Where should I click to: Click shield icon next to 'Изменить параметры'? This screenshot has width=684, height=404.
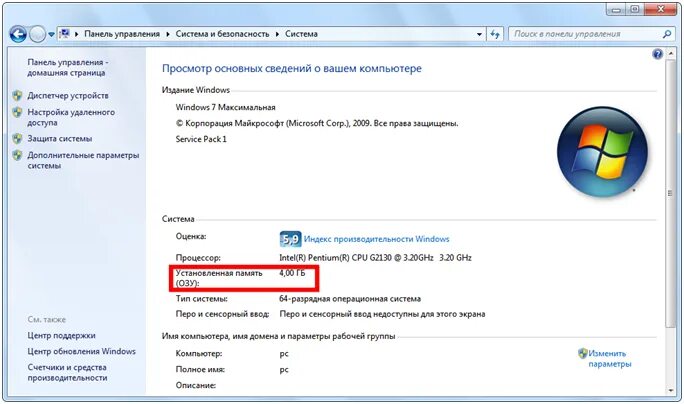pos(583,353)
